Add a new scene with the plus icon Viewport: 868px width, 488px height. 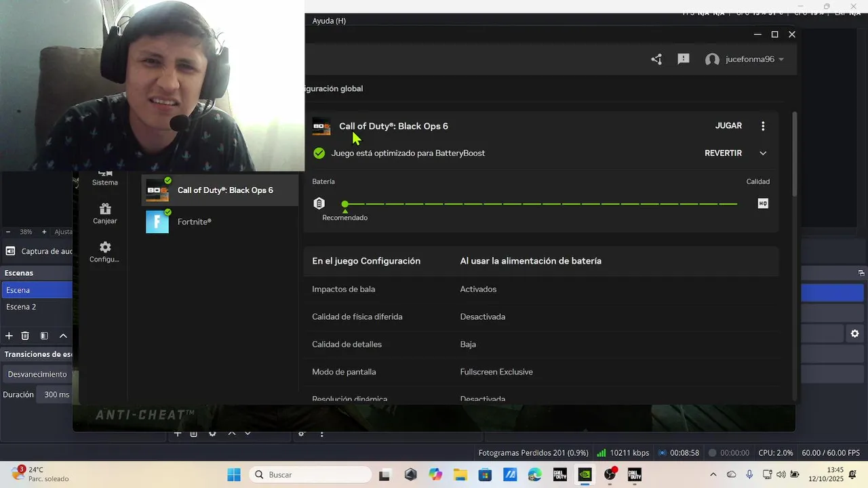(9, 335)
